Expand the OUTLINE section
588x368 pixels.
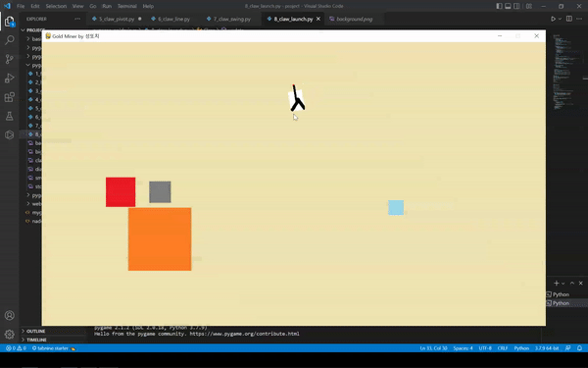point(35,331)
